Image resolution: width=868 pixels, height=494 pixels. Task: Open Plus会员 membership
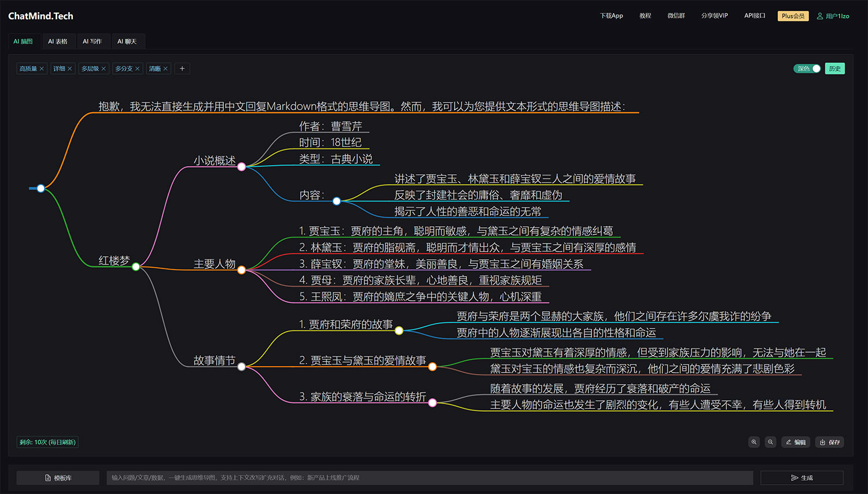point(793,16)
